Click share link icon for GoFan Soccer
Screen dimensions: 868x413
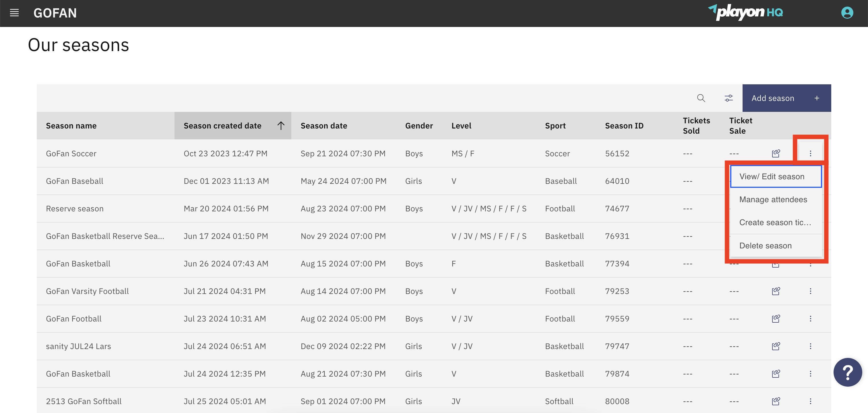[776, 153]
